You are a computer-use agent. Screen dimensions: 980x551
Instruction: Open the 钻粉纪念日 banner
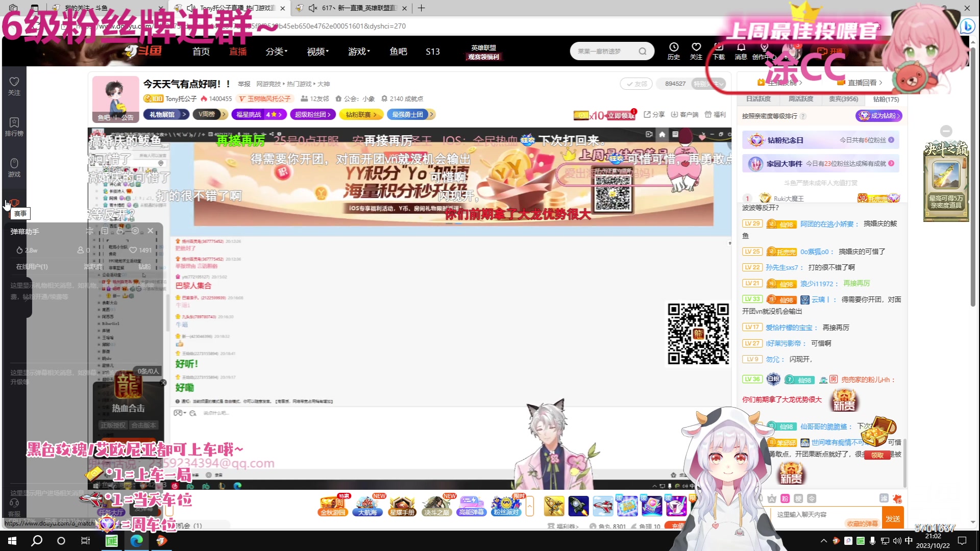[821, 140]
